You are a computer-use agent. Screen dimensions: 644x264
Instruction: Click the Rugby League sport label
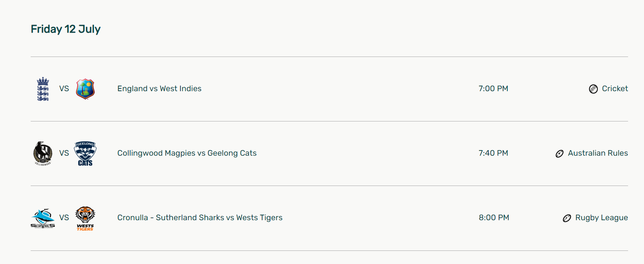pos(601,217)
